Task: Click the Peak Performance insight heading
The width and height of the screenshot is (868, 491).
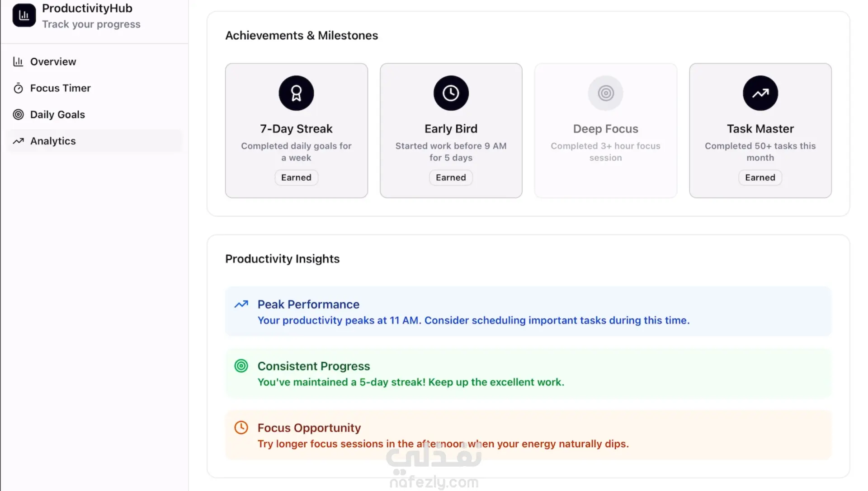Action: pos(308,304)
